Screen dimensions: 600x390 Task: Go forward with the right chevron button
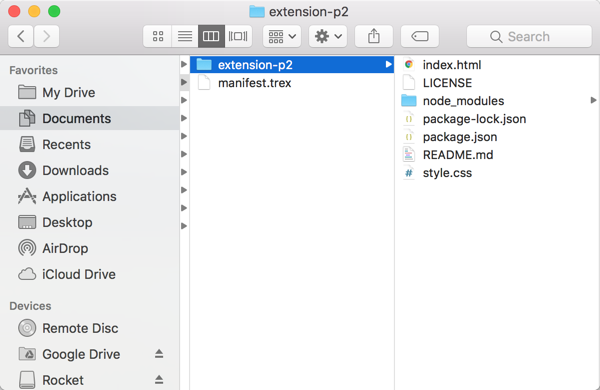pyautogui.click(x=46, y=36)
